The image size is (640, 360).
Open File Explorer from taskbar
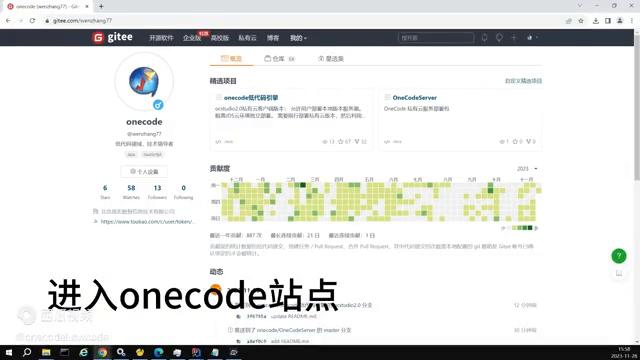pyautogui.click(x=46, y=352)
